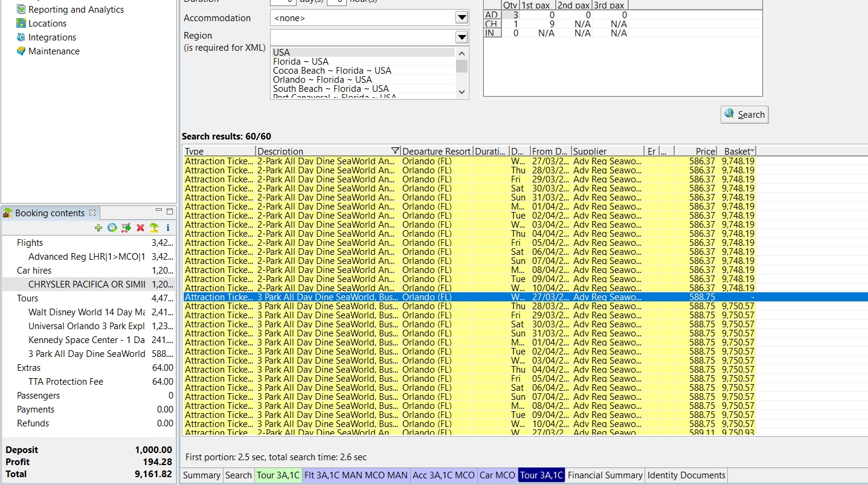The width and height of the screenshot is (868, 485).
Task: Select the Integrations sidebar item
Action: (52, 37)
